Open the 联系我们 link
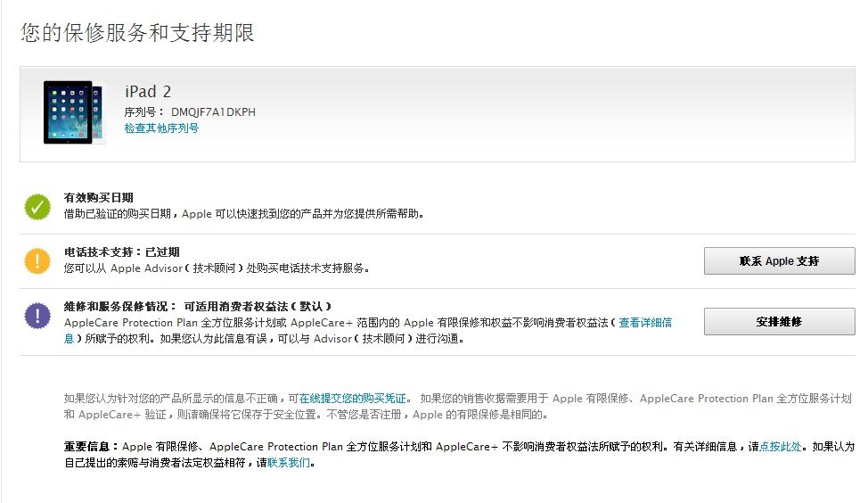The height and width of the screenshot is (503, 868). point(289,463)
